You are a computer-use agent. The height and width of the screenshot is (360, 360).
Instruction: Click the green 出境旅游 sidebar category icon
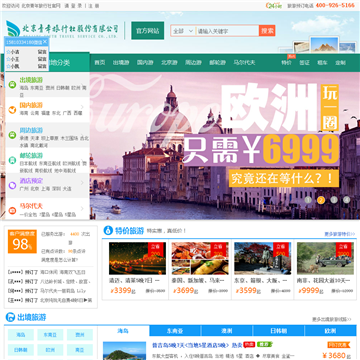[12, 85]
